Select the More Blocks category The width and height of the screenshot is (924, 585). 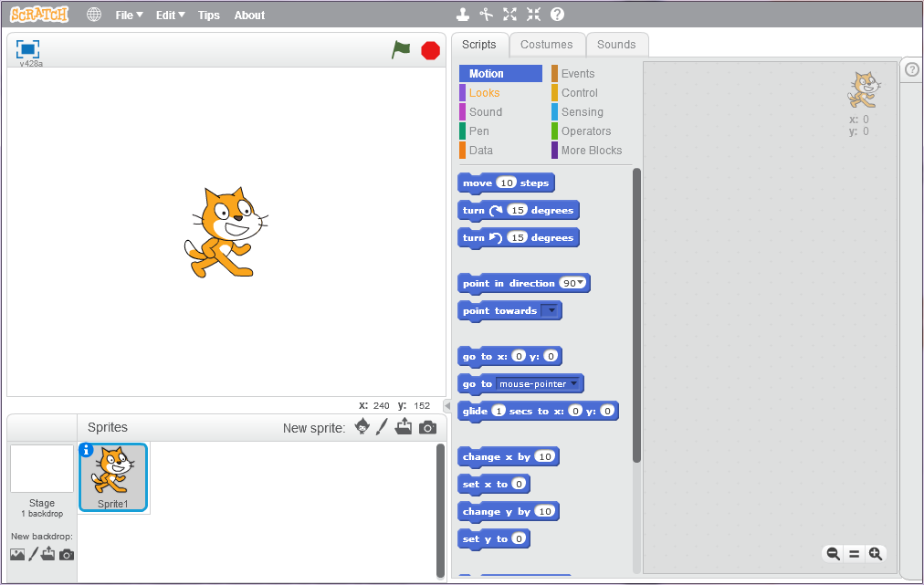click(x=591, y=151)
